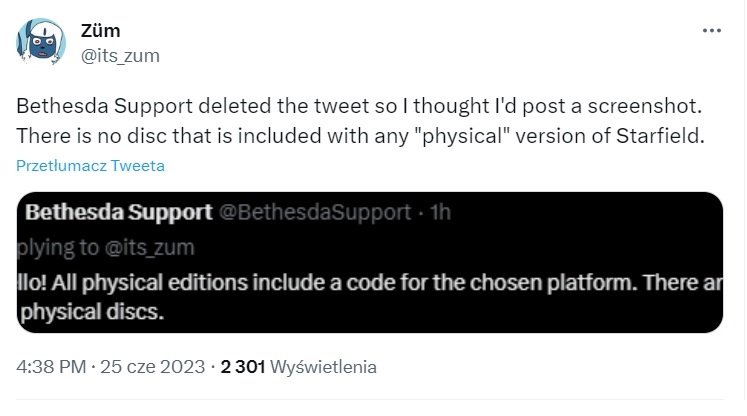747x416 pixels.
Task: Click Bethesda Support name inside the screenshot
Action: [x=119, y=212]
